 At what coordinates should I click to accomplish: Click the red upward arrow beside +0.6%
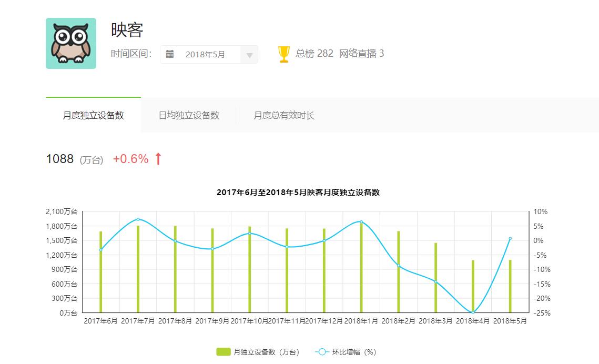tap(157, 159)
